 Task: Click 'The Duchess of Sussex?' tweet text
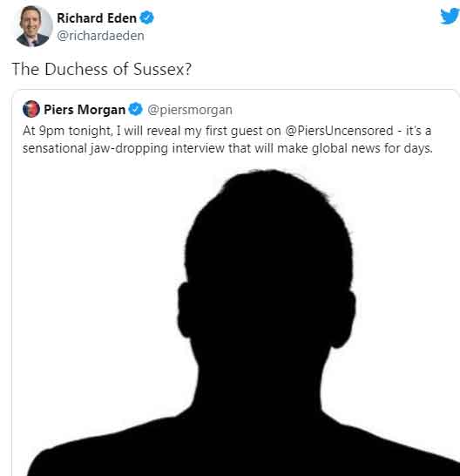click(102, 69)
